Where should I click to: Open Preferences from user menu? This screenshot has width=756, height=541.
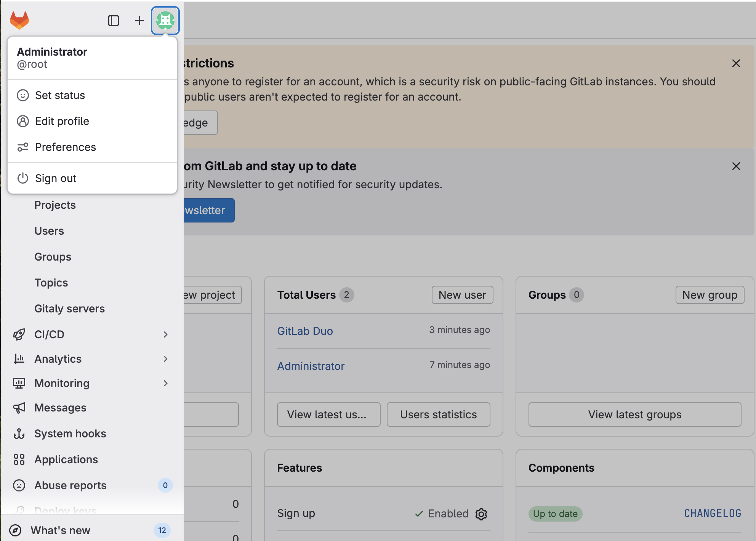pyautogui.click(x=92, y=147)
